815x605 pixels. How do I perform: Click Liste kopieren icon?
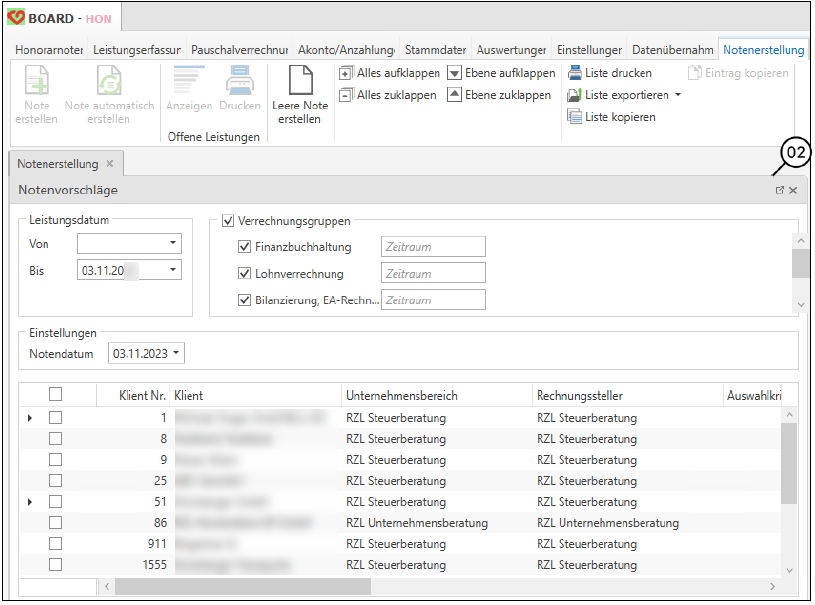pyautogui.click(x=574, y=117)
